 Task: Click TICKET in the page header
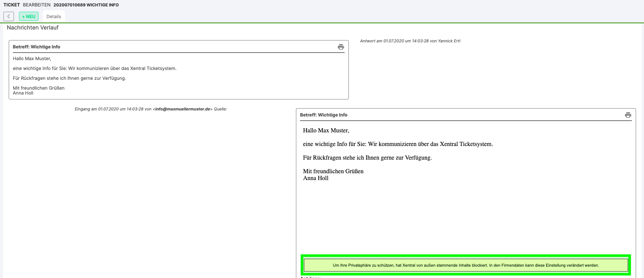[12, 5]
